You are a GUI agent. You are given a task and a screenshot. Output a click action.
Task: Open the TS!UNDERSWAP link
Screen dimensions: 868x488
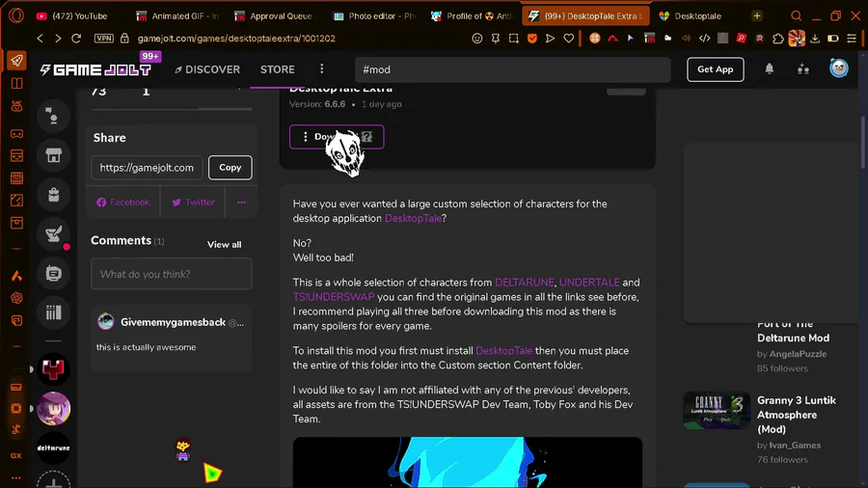334,297
